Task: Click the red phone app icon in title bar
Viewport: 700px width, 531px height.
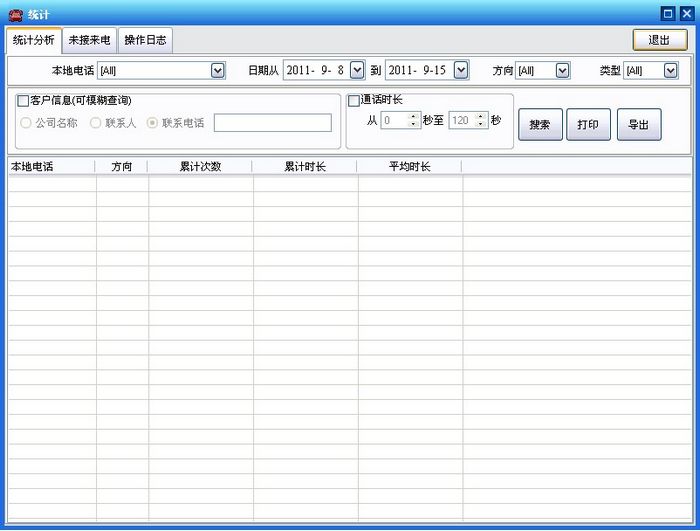Action: (14, 13)
